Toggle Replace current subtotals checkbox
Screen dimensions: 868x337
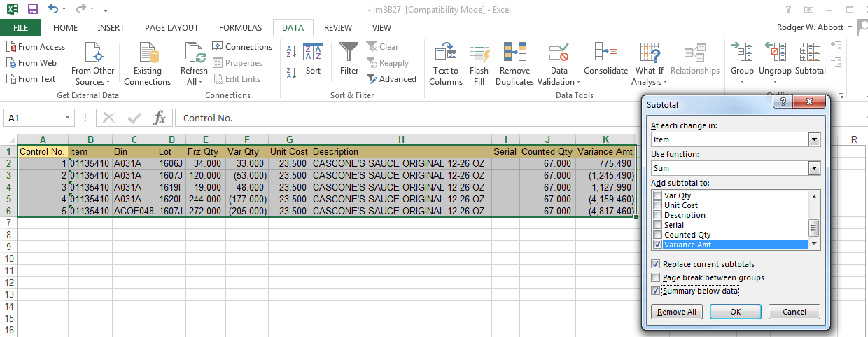click(x=656, y=264)
